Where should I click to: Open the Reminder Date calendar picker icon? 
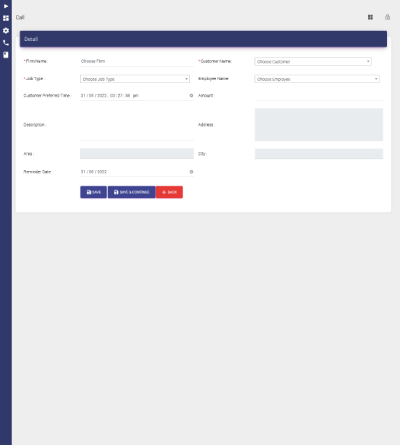click(191, 172)
